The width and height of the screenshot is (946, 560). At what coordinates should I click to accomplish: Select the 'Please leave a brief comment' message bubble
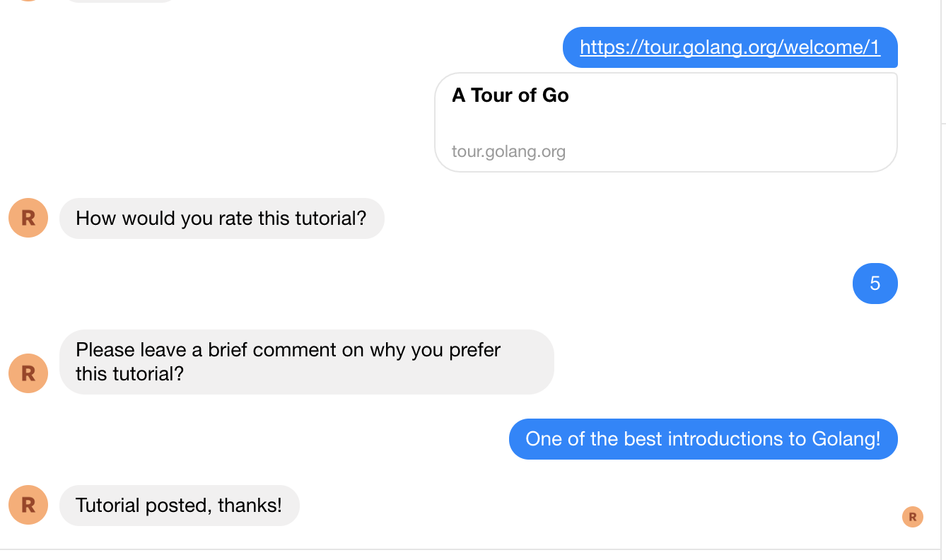pos(306,361)
